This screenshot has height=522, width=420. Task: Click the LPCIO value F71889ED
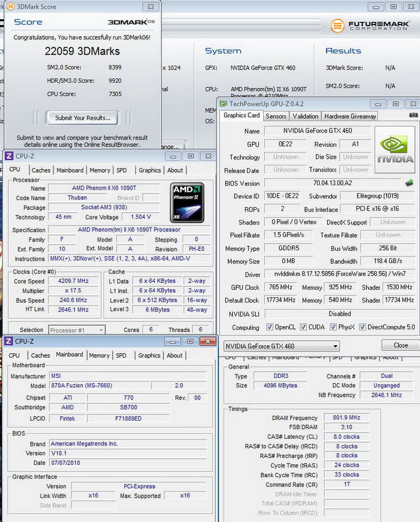128,418
